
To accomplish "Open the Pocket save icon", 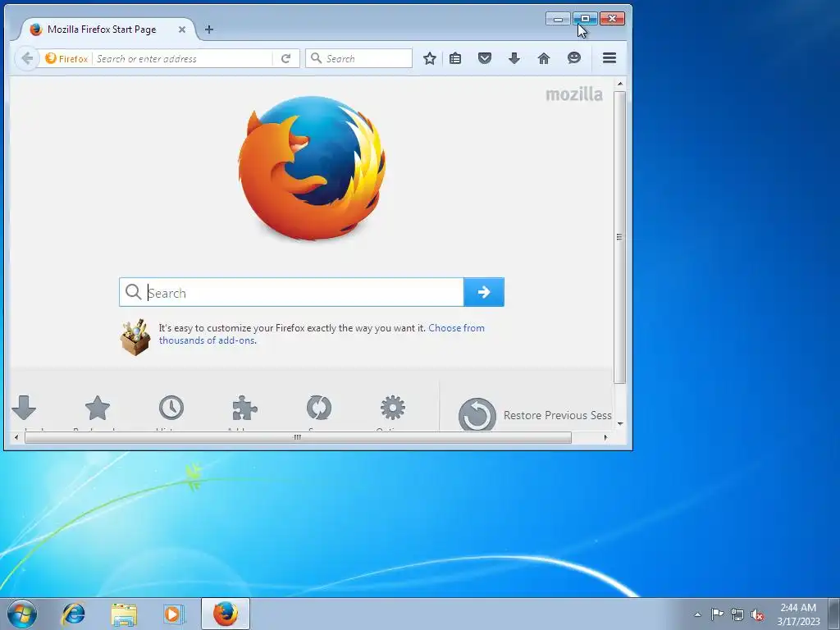I will (x=485, y=58).
